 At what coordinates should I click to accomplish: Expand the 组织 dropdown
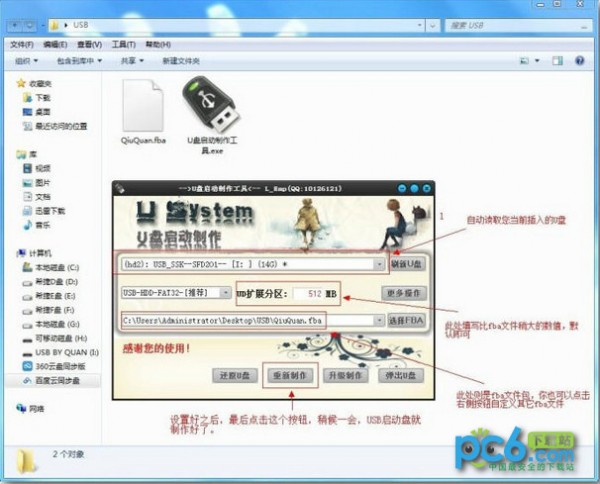(x=26, y=61)
